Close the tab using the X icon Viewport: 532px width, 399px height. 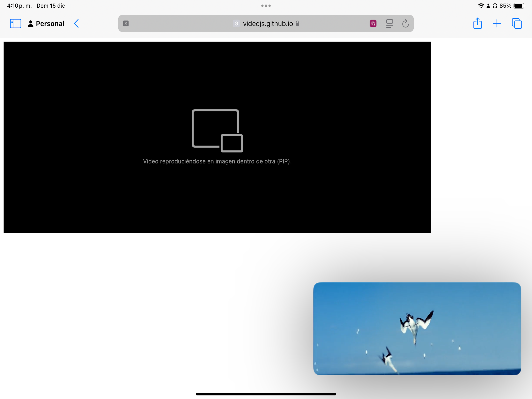pyautogui.click(x=126, y=24)
